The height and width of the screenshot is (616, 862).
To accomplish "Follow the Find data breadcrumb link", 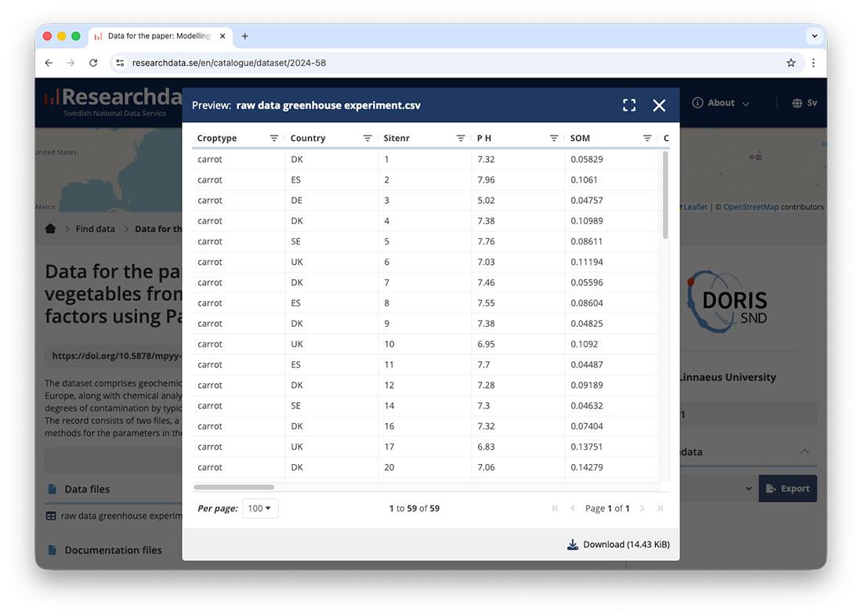I will pos(95,228).
